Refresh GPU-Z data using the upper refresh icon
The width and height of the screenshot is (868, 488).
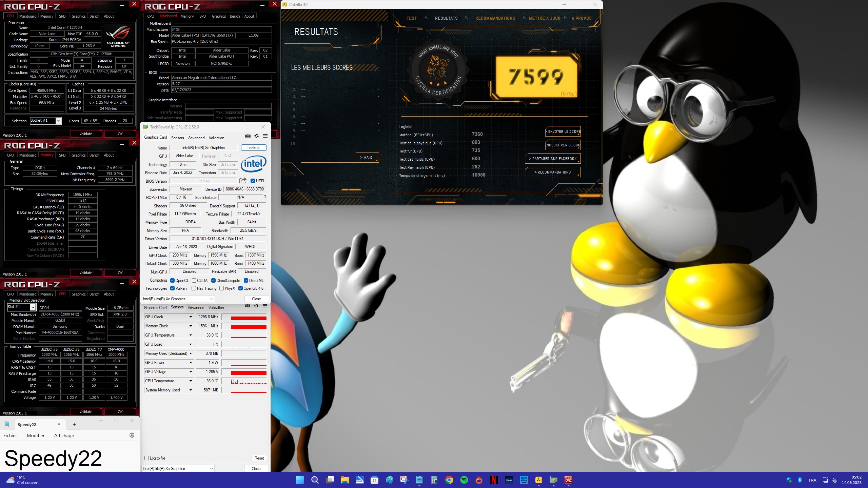click(257, 136)
